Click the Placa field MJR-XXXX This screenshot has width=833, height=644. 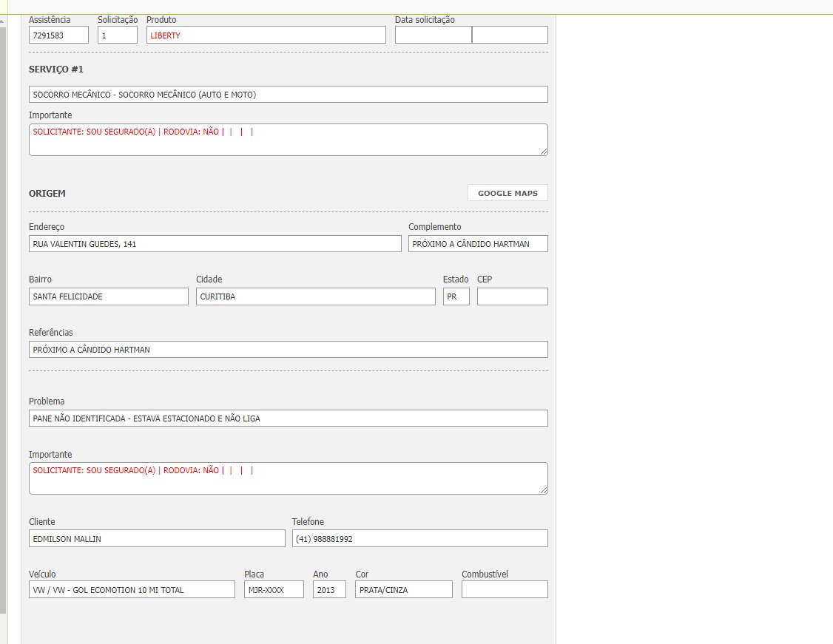pyautogui.click(x=274, y=589)
